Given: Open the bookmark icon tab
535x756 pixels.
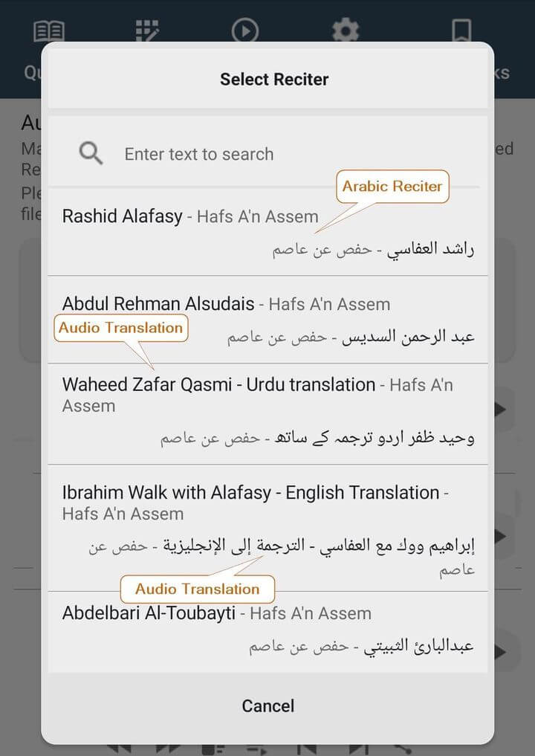Looking at the screenshot, I should click(461, 31).
